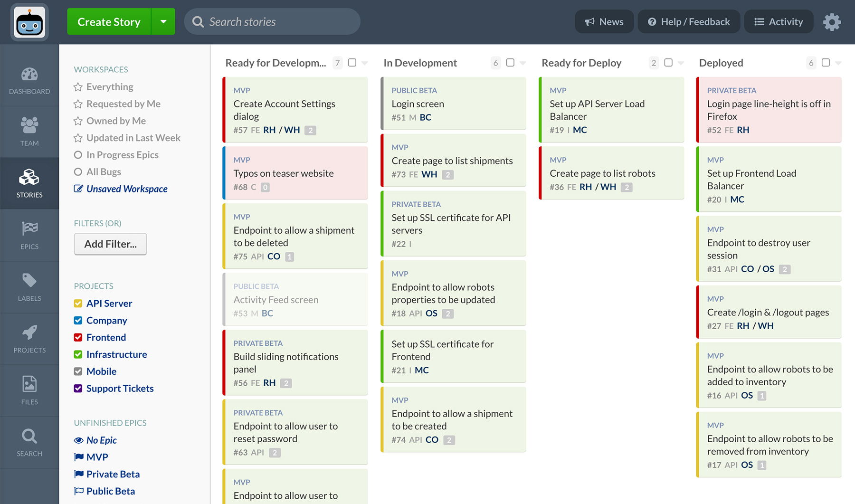Open the Dashboard section
The width and height of the screenshot is (855, 504).
pos(29,81)
